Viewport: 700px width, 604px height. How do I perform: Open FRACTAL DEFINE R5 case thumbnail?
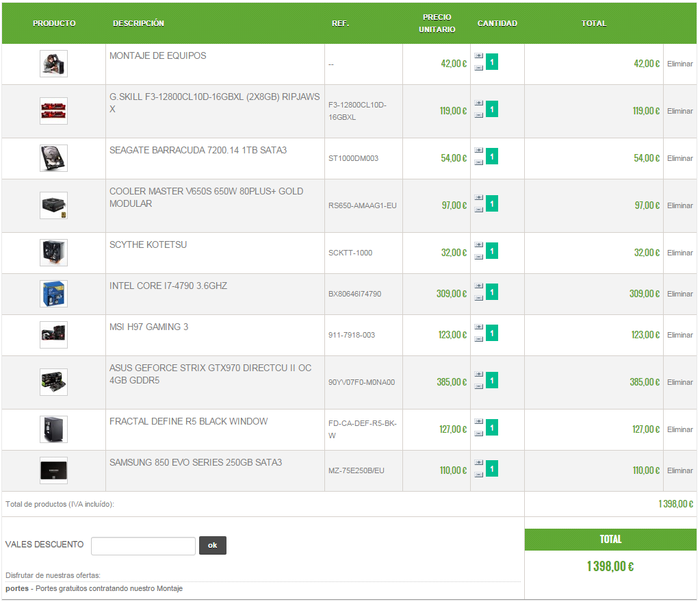click(x=53, y=430)
